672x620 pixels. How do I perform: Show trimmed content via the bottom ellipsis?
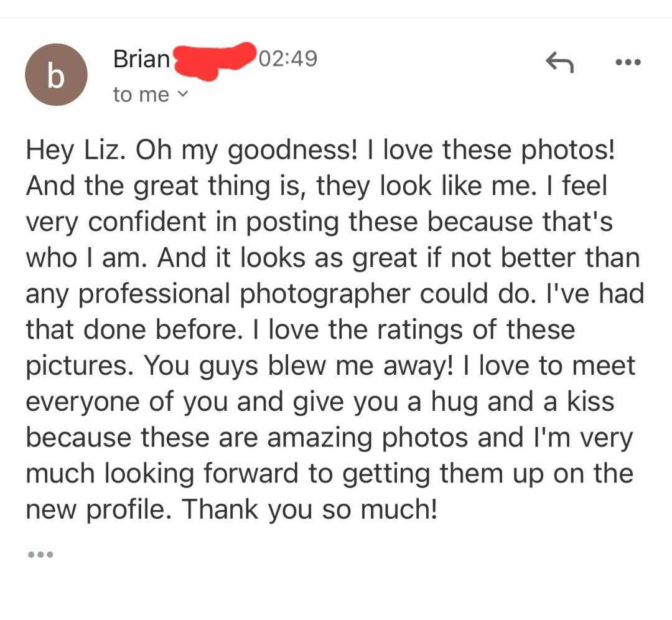click(x=41, y=554)
